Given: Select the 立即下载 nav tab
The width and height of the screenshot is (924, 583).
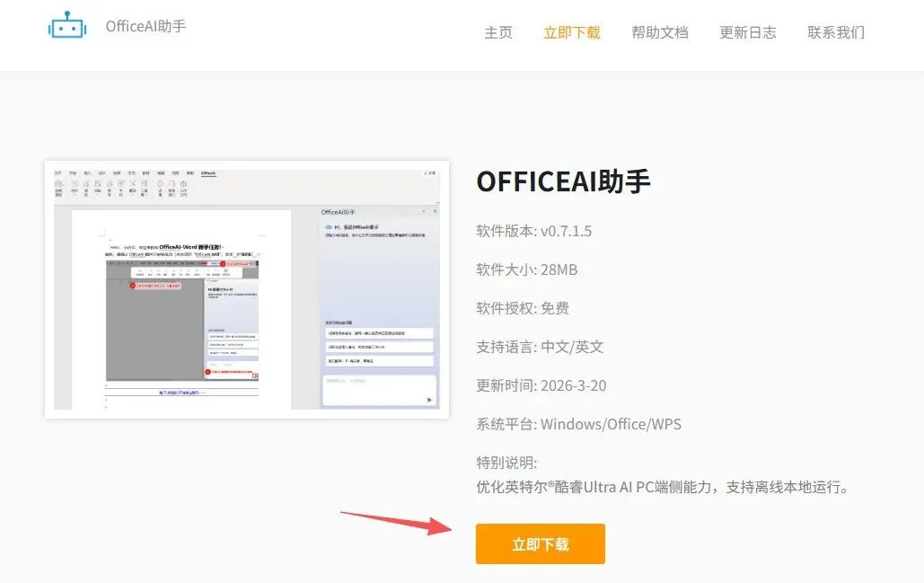Looking at the screenshot, I should pyautogui.click(x=572, y=32).
